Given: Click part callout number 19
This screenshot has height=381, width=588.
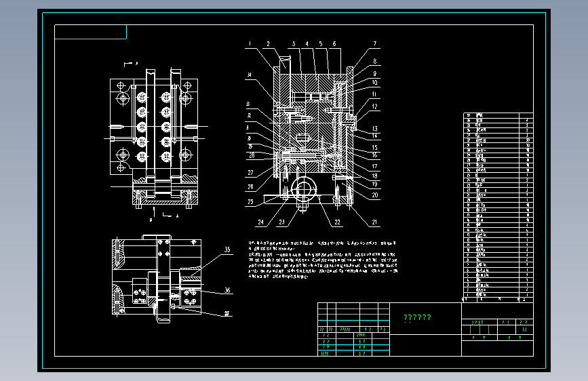Looking at the screenshot, I should (x=374, y=184).
